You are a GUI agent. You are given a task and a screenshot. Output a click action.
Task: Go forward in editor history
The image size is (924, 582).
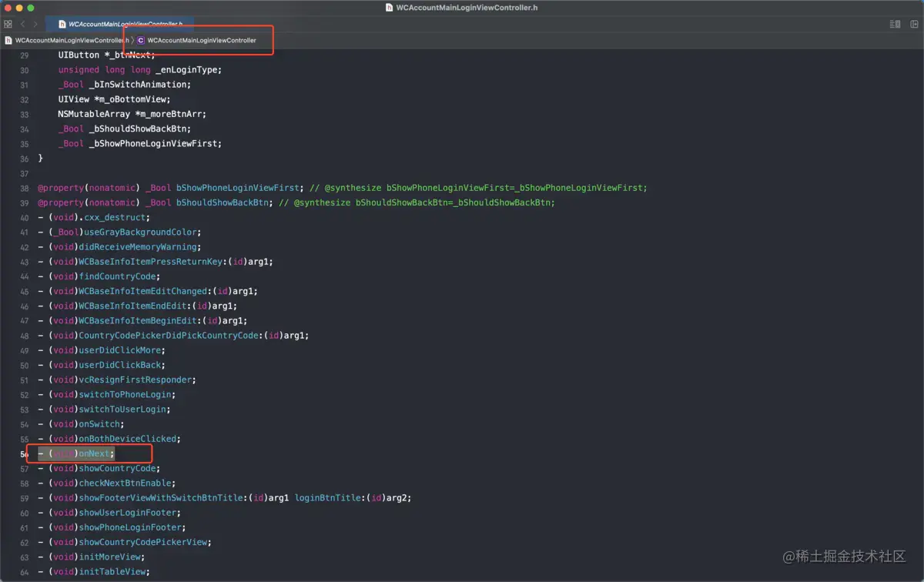click(35, 24)
